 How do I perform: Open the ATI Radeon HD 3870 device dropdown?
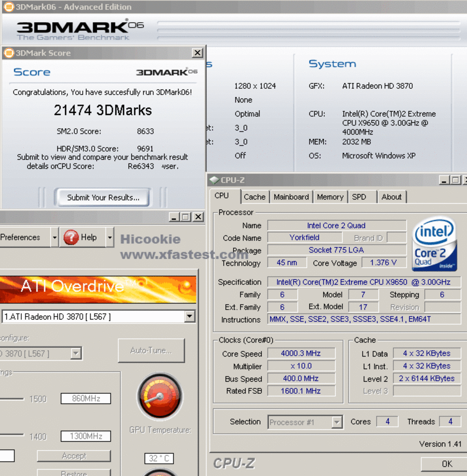click(190, 316)
